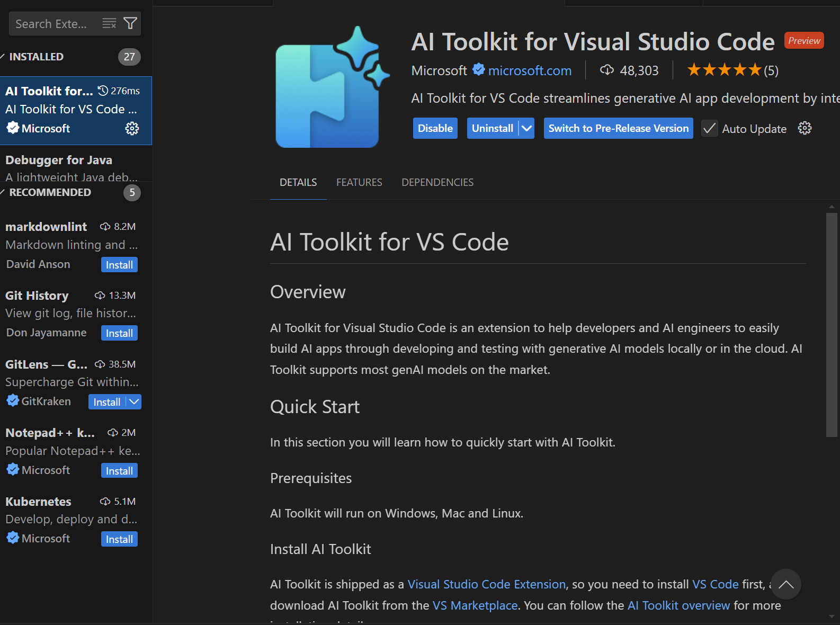Viewport: 840px width, 625px height.
Task: Click the recommended count badge 5
Action: [132, 192]
